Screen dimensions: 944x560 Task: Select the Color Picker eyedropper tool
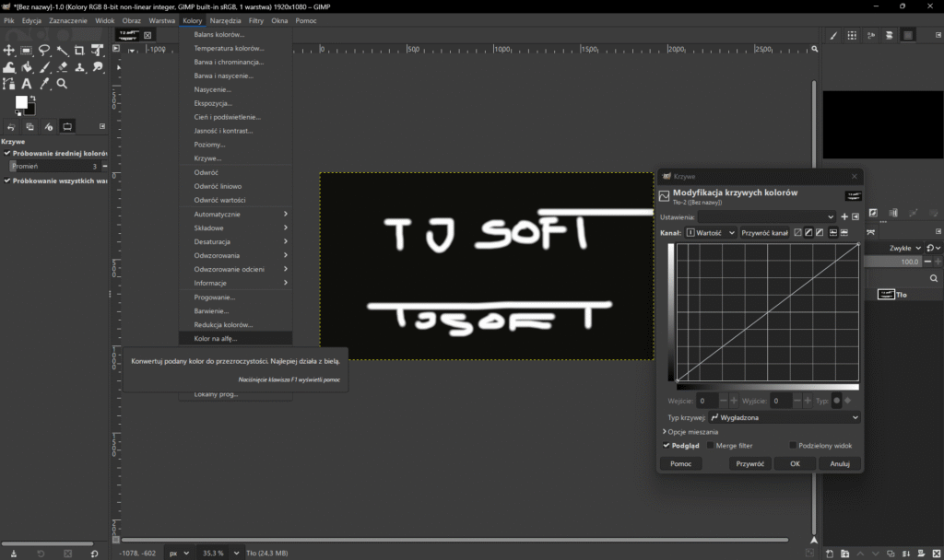44,84
